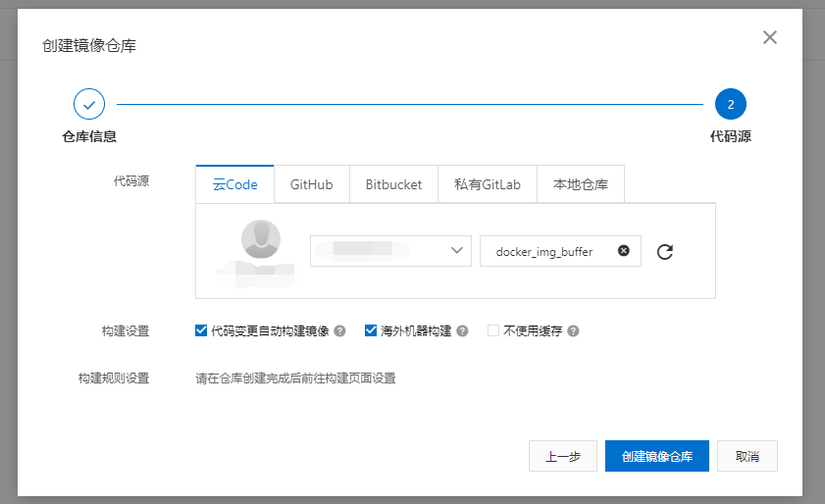The width and height of the screenshot is (825, 504).
Task: Go back with 上一步 button
Action: tap(563, 456)
